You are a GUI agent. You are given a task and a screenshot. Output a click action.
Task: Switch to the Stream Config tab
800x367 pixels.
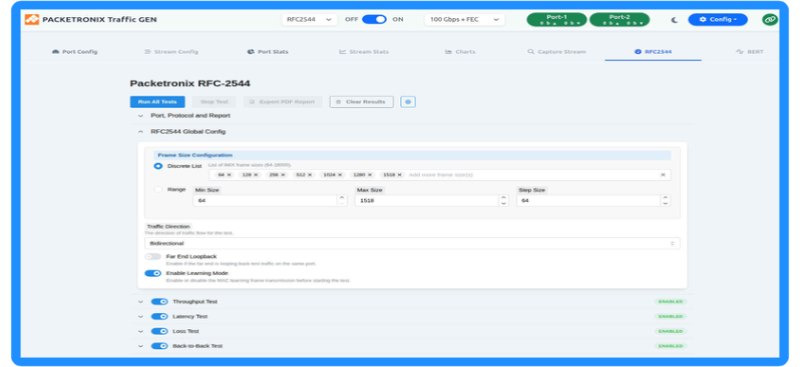click(171, 52)
